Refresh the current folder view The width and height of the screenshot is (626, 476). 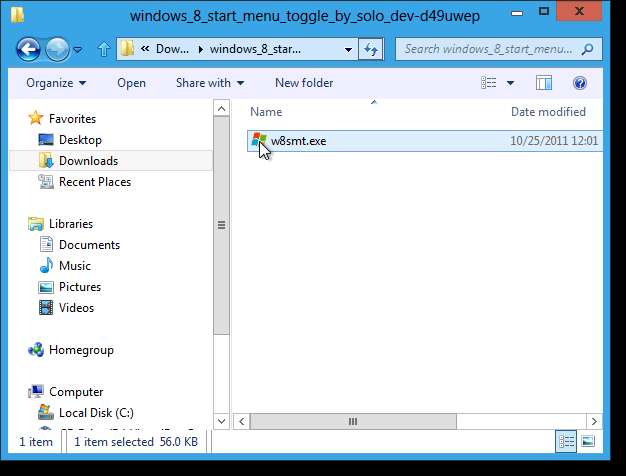(x=372, y=49)
